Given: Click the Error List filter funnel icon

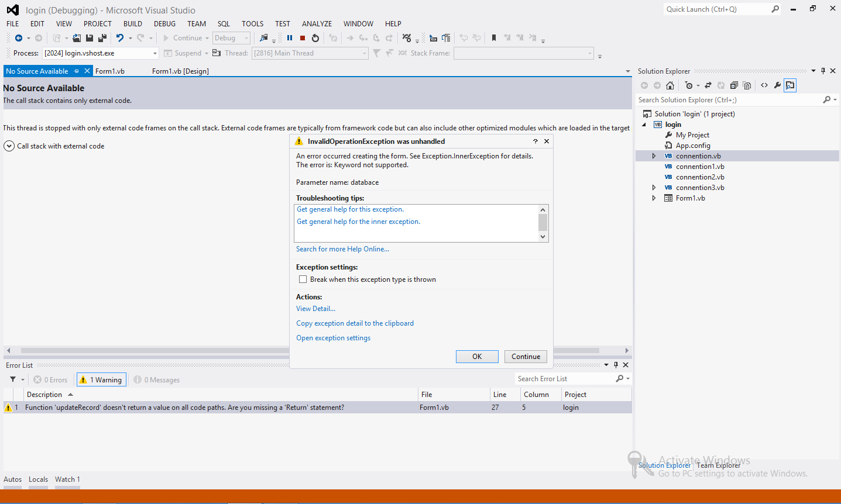Looking at the screenshot, I should click(x=13, y=379).
